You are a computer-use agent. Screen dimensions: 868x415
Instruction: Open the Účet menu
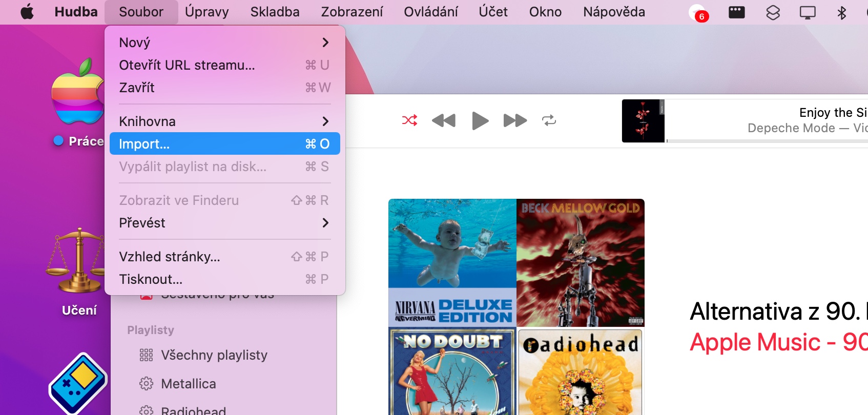(x=493, y=12)
